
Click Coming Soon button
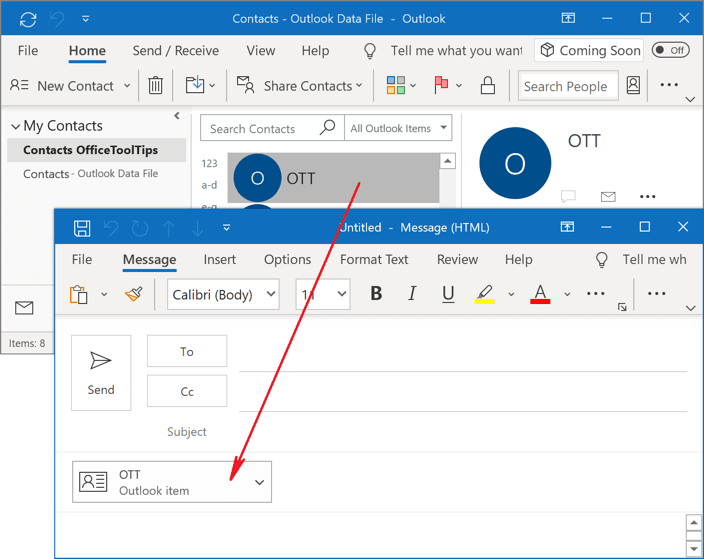click(589, 50)
